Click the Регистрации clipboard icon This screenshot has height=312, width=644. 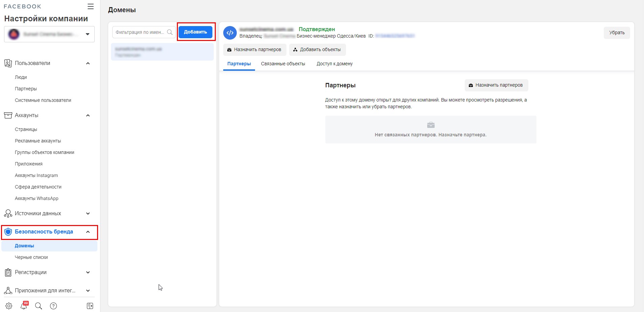click(x=8, y=272)
